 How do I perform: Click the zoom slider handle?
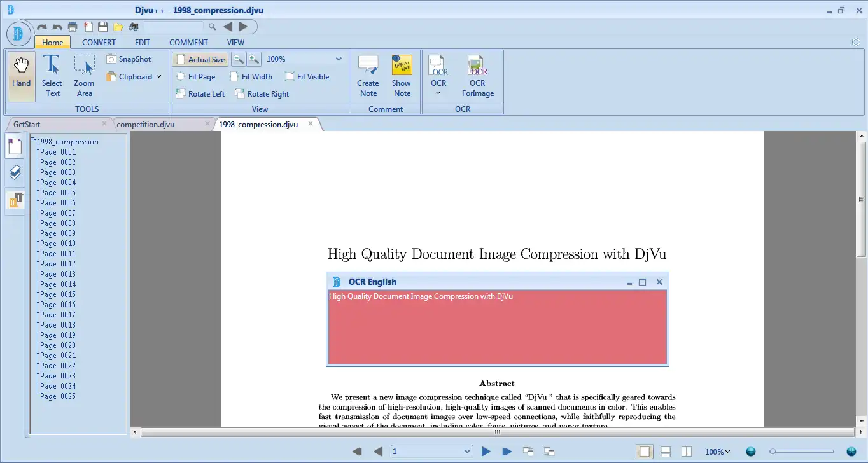pyautogui.click(x=773, y=452)
